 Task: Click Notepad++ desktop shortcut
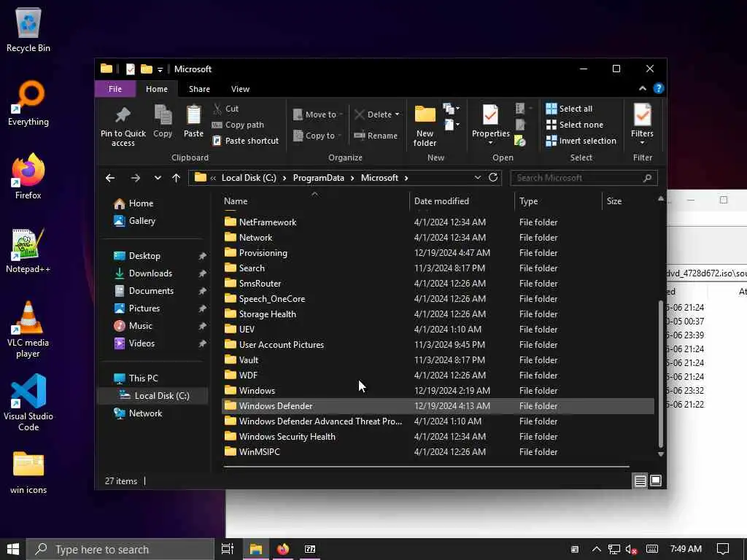(x=28, y=251)
